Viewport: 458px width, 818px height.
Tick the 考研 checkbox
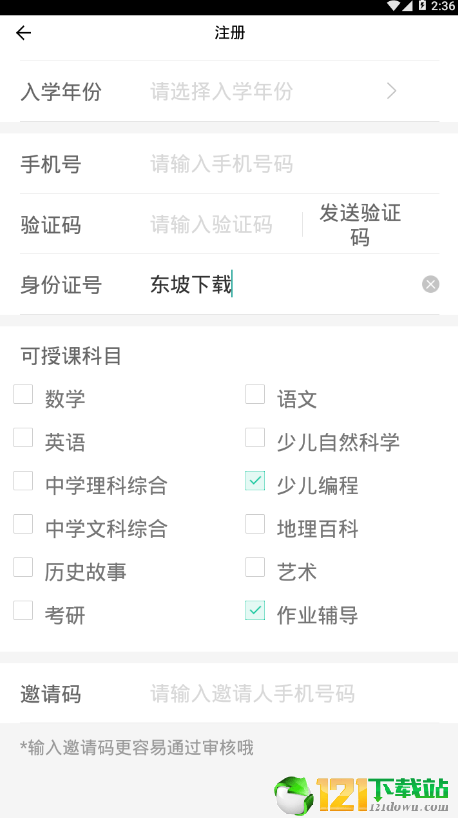23,610
